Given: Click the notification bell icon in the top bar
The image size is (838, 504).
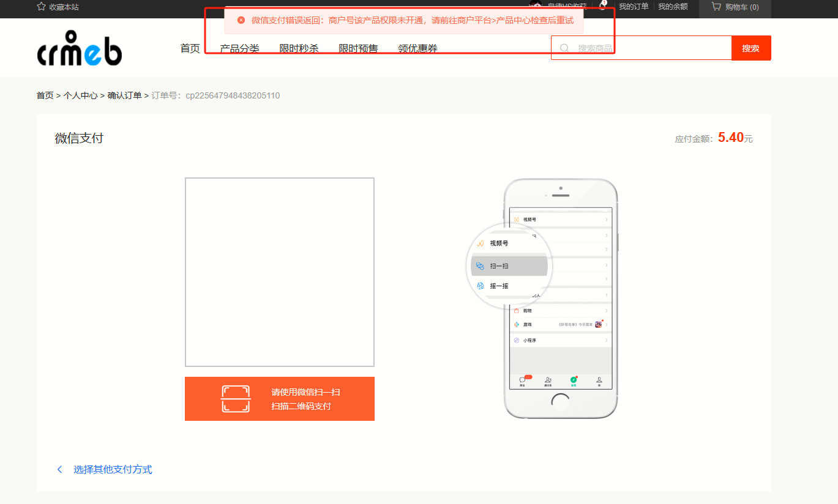Looking at the screenshot, I should [603, 6].
